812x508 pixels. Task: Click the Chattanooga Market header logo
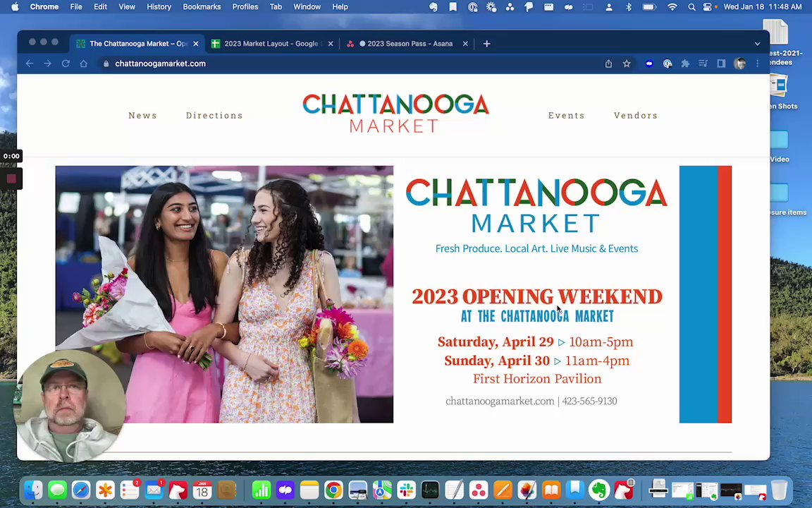coord(395,113)
